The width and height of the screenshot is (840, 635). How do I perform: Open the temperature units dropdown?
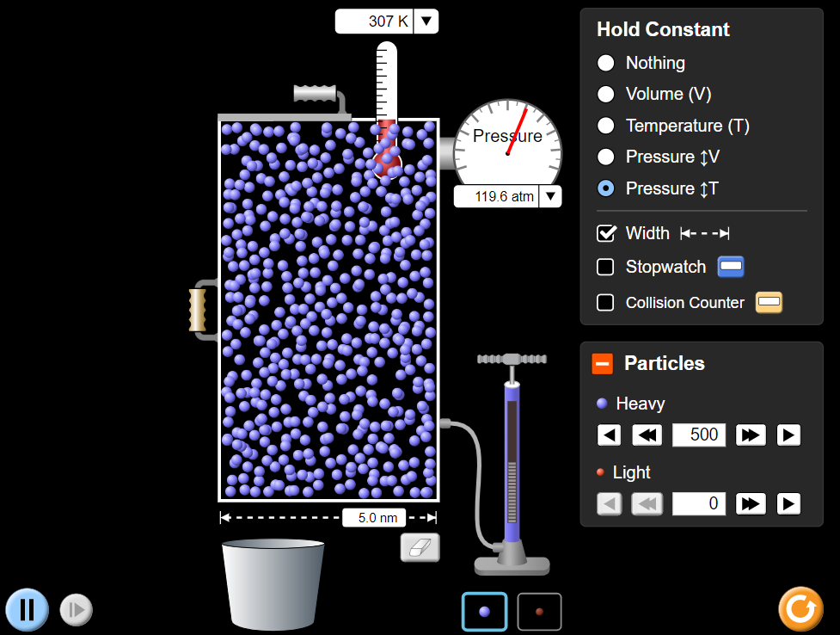click(x=426, y=22)
